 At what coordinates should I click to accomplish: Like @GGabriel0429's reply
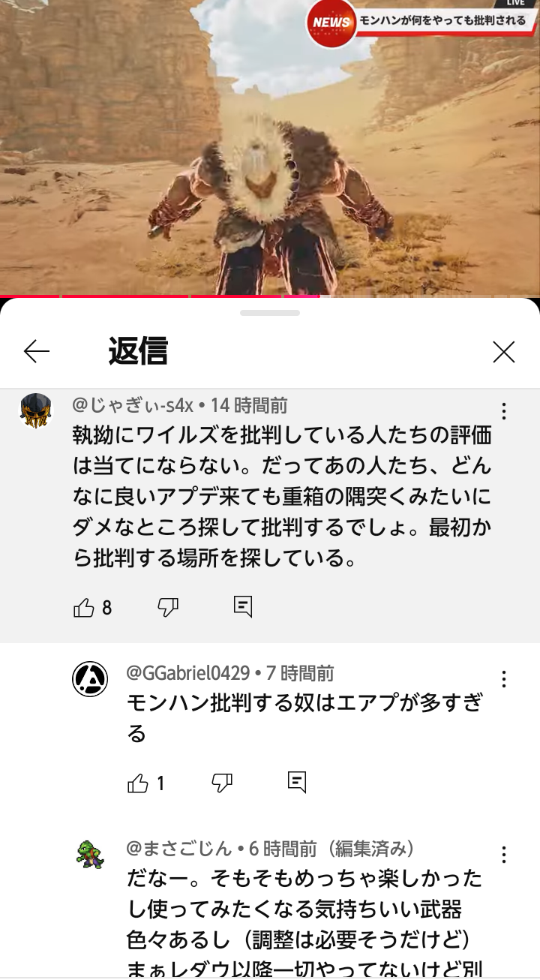pyautogui.click(x=138, y=784)
